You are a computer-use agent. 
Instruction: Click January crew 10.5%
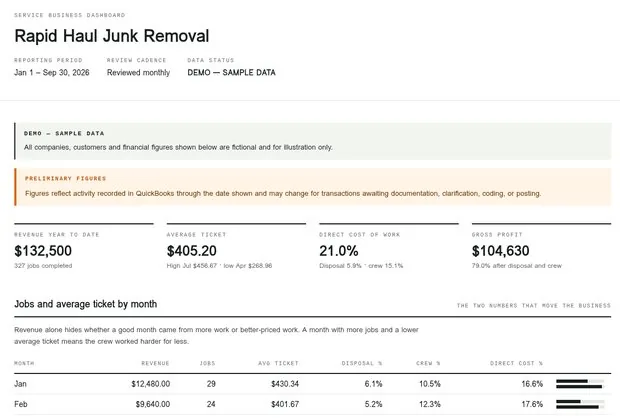point(430,384)
